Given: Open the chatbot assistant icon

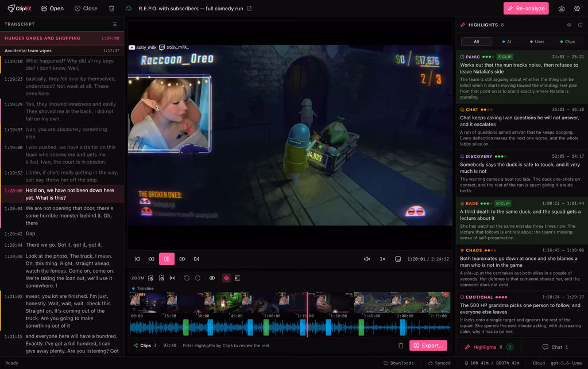Looking at the screenshot, I should tap(562, 8).
